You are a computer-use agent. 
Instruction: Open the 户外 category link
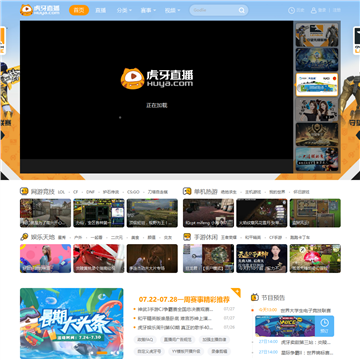(x=78, y=238)
